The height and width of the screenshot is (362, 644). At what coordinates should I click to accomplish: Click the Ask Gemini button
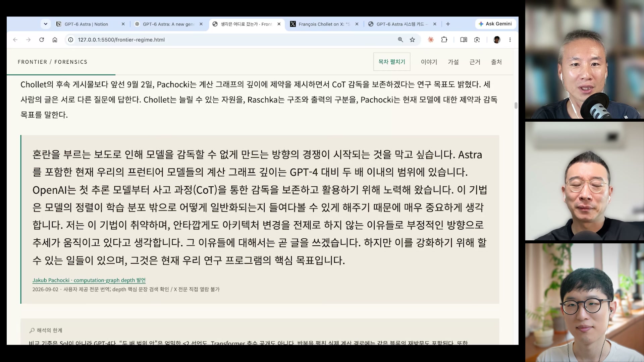495,24
